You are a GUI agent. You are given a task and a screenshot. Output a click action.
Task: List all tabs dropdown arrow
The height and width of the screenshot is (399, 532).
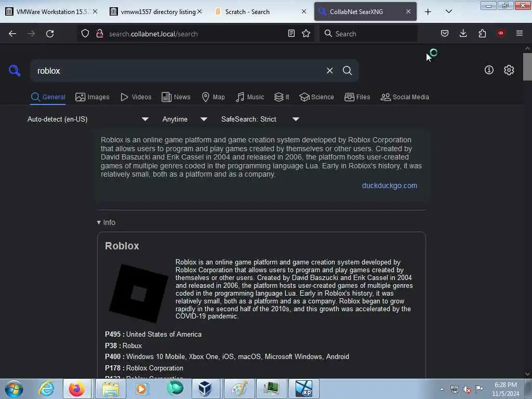[x=448, y=12]
